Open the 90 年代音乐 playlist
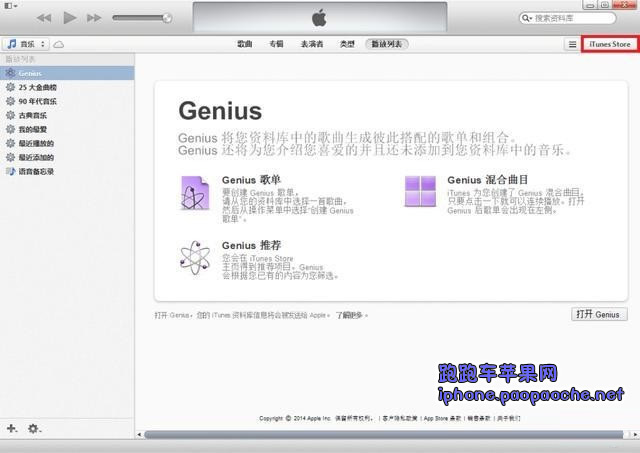Image resolution: width=640 pixels, height=453 pixels. point(67,101)
